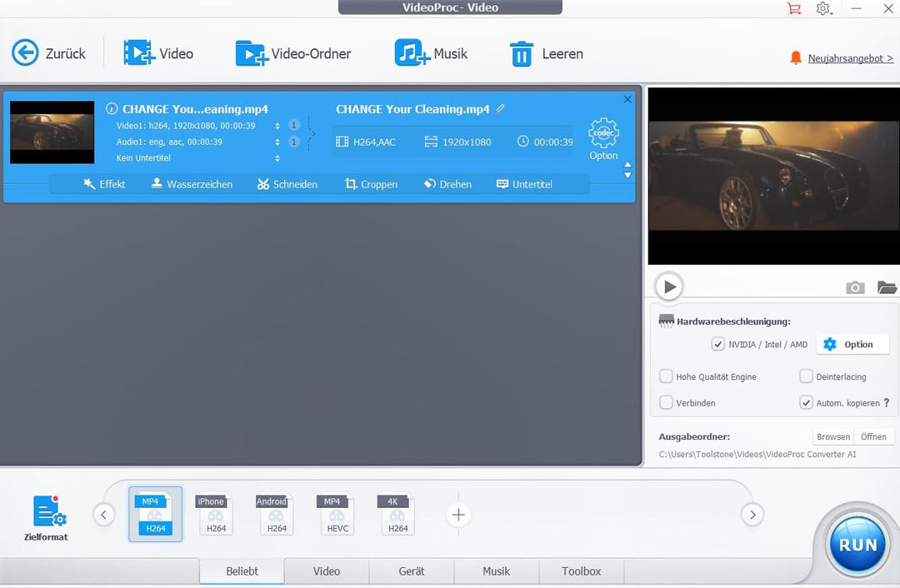Open output folder icon under preview
The height and width of the screenshot is (588, 900).
887,287
